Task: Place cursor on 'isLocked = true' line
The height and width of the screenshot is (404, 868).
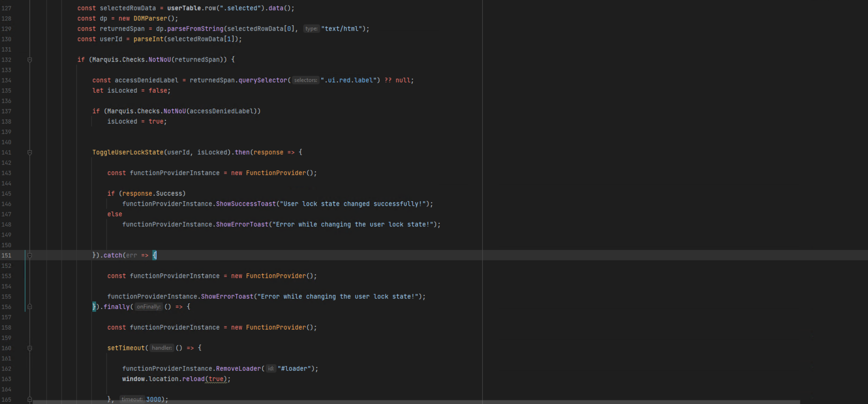Action: point(137,122)
